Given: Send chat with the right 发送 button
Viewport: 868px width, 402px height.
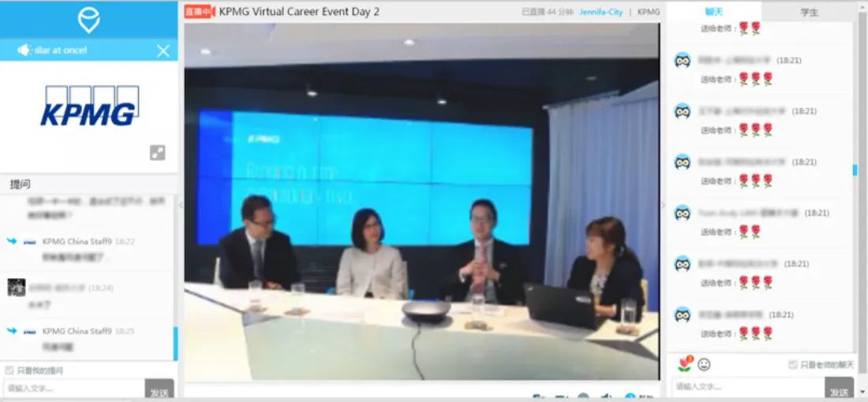Looking at the screenshot, I should pos(840,388).
